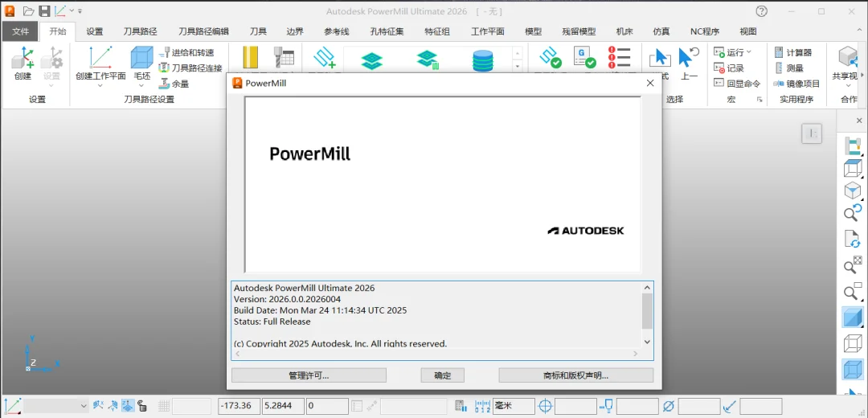Click the 确定 button
Screen dimensions: 868x418
[x=442, y=375]
